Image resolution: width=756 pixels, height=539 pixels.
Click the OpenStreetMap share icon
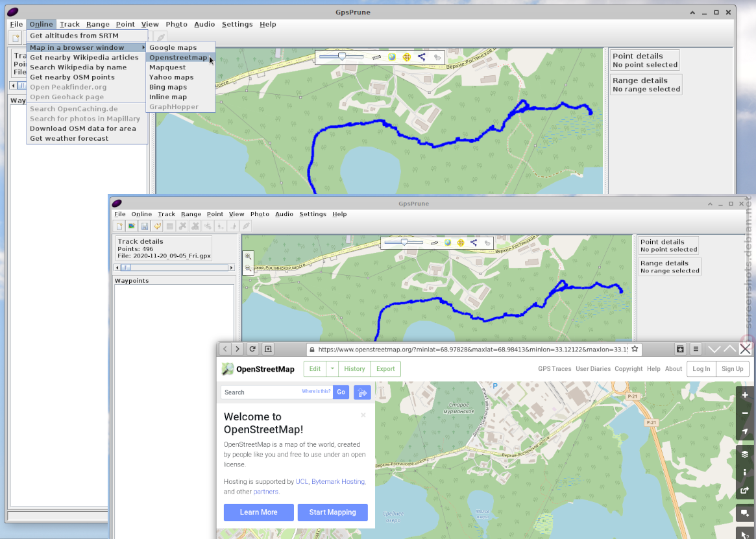[745, 491]
